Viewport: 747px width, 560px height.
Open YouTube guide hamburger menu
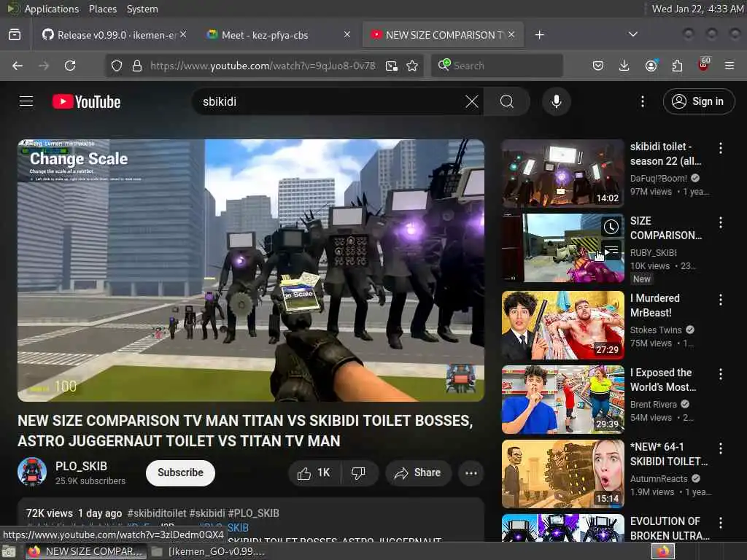pos(26,101)
